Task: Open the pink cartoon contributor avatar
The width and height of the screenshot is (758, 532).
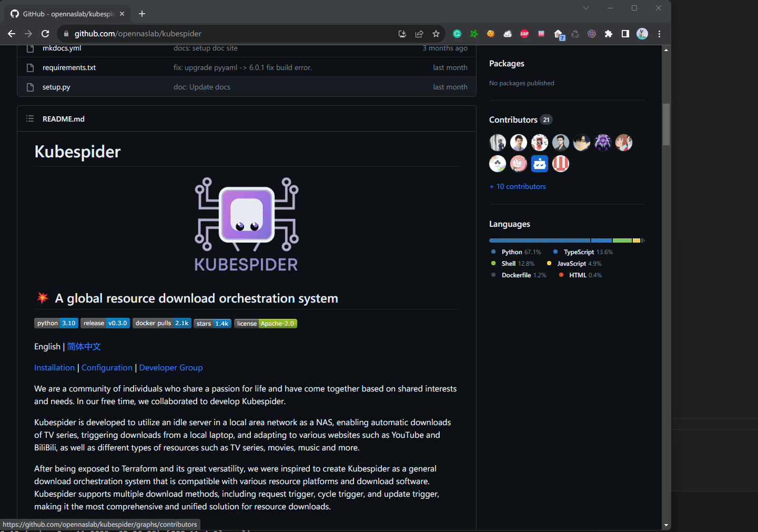Action: point(519,164)
